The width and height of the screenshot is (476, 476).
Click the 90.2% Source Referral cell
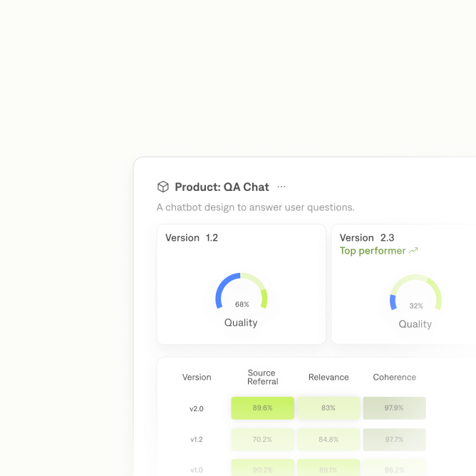tap(263, 467)
